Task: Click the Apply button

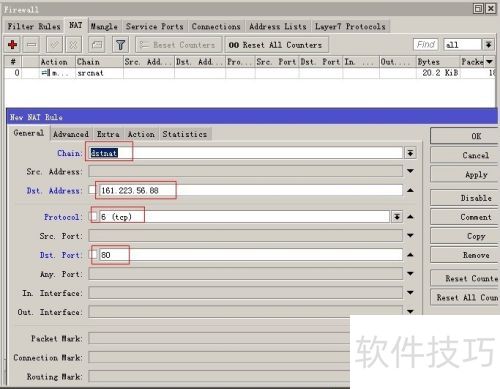Action: click(465, 174)
